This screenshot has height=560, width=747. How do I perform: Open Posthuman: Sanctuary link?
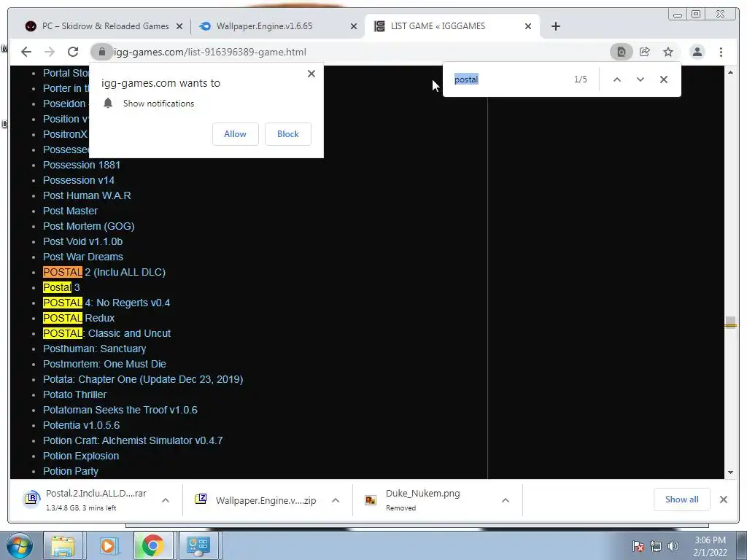(94, 349)
